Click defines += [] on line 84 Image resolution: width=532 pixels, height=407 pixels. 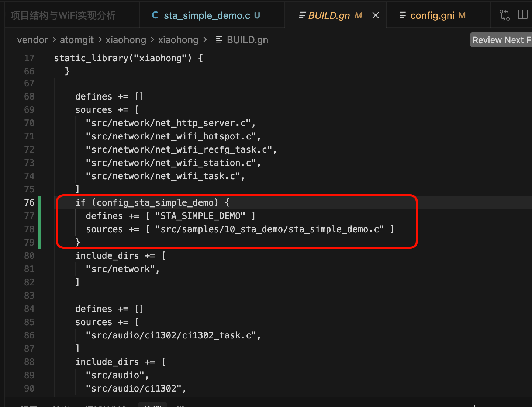coord(109,309)
